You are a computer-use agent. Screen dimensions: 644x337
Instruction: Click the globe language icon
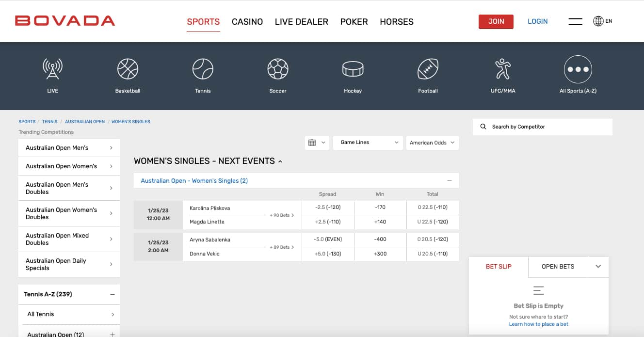point(598,21)
